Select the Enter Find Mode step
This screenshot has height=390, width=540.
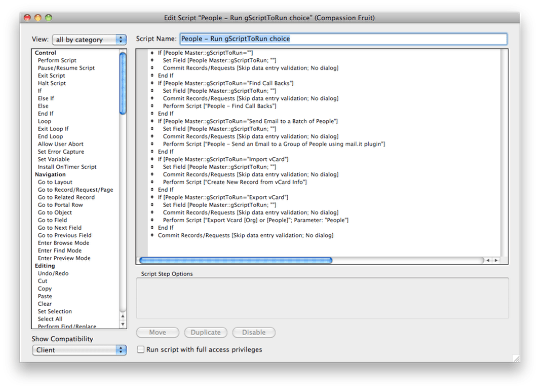point(60,250)
